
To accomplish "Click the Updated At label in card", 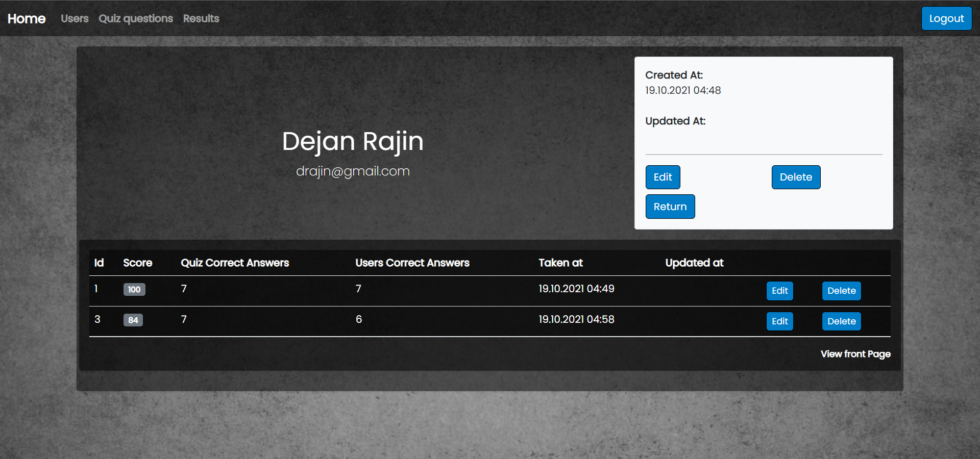I will pos(675,121).
